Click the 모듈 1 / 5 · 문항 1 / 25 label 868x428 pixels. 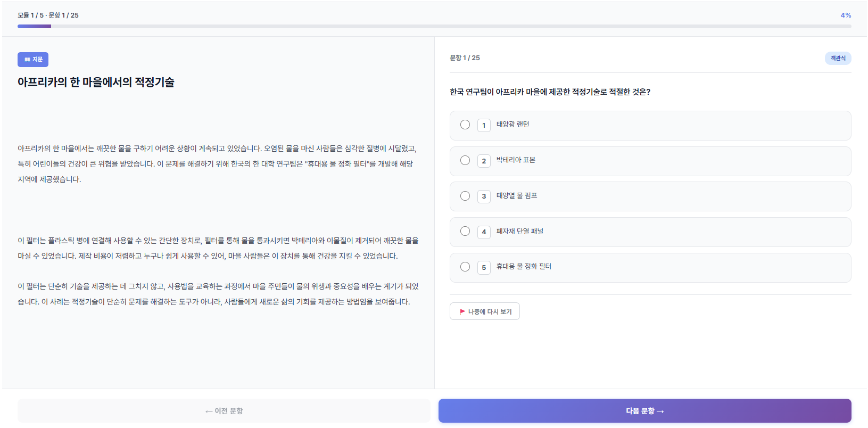tap(48, 15)
